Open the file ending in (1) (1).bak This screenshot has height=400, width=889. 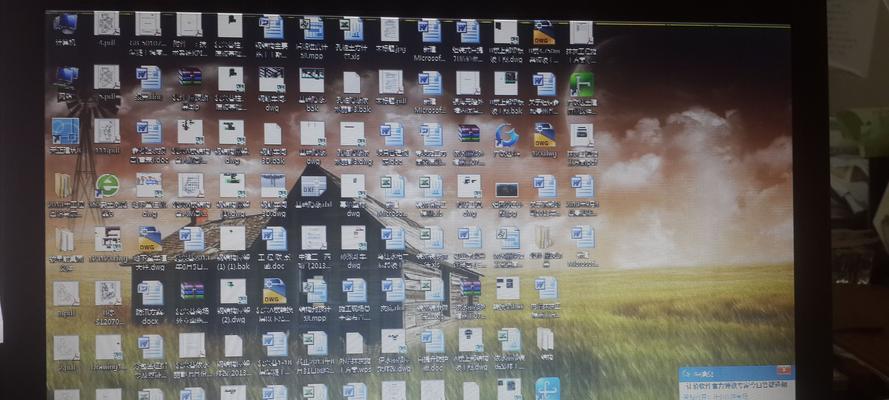click(233, 239)
